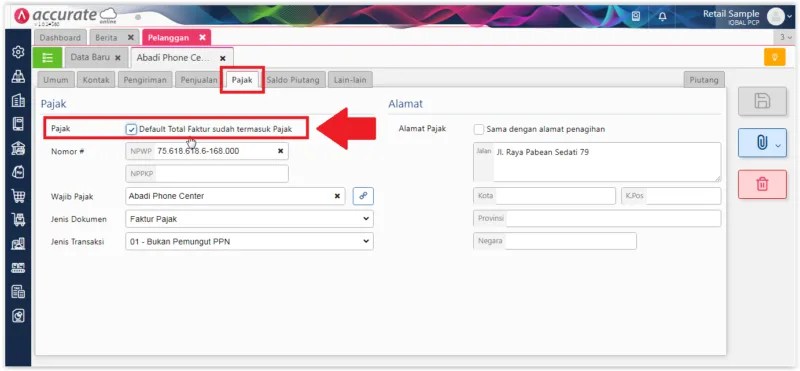Close the Abadi Phone Center tab
Viewport: 800px width, 371px height.
point(222,58)
